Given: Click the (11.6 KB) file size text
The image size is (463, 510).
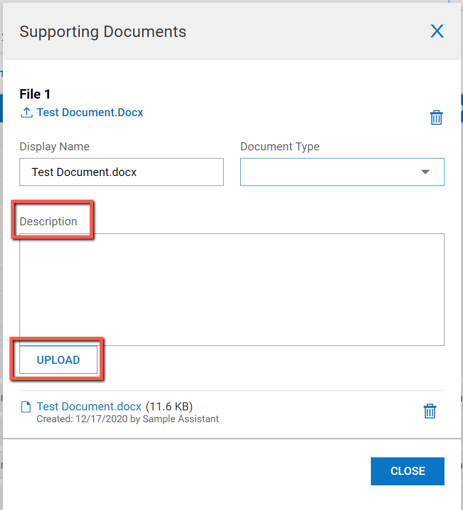Looking at the screenshot, I should [x=169, y=407].
